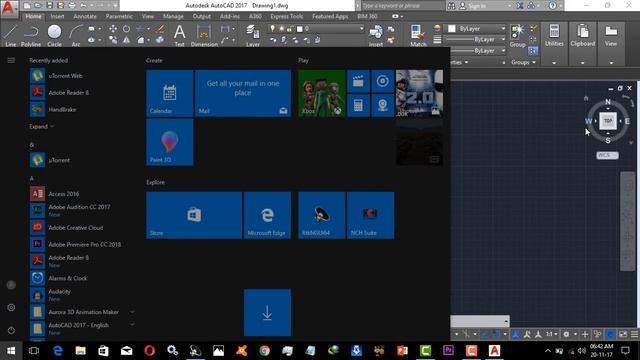Click the layer color swatch in layer dropdown
The height and width of the screenshot is (360, 640).
300,29
